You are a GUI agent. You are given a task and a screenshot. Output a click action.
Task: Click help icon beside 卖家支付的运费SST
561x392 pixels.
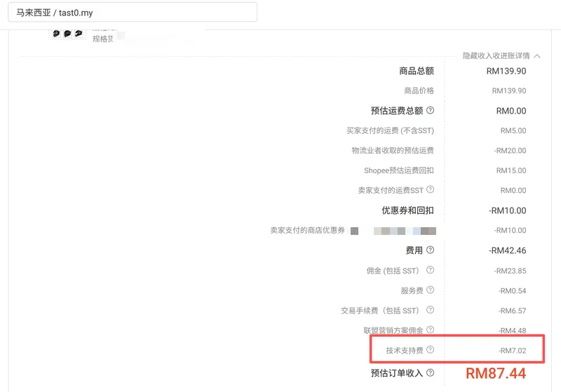click(430, 189)
